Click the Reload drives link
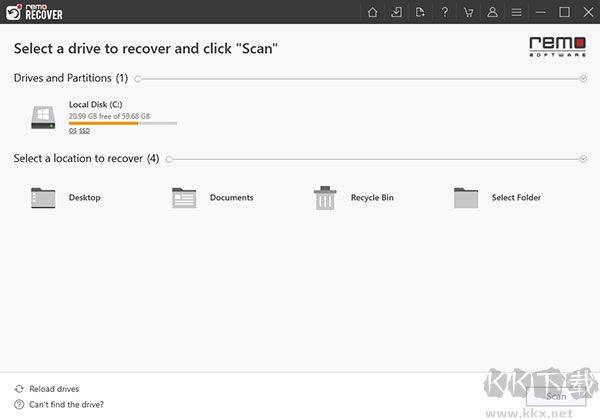600x420 pixels. (x=54, y=389)
